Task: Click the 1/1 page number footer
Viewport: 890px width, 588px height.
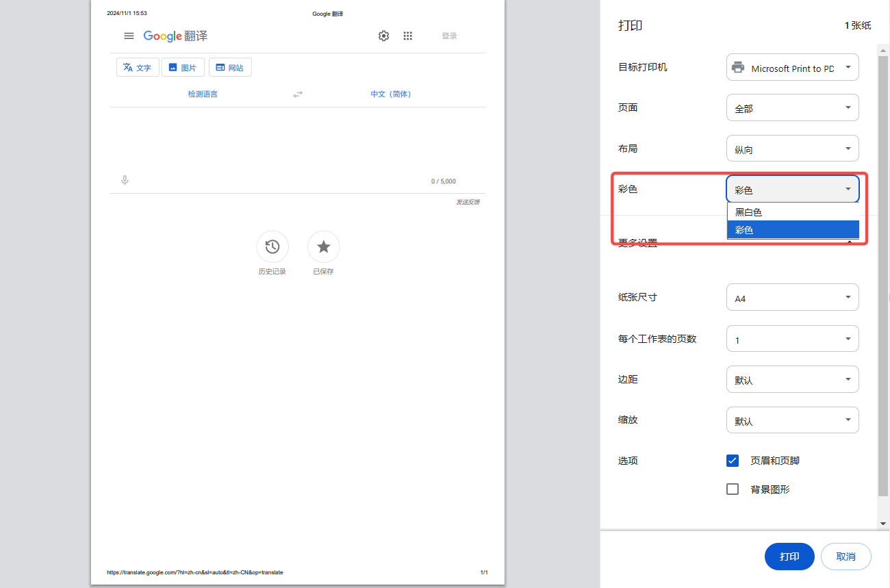Action: (x=484, y=572)
